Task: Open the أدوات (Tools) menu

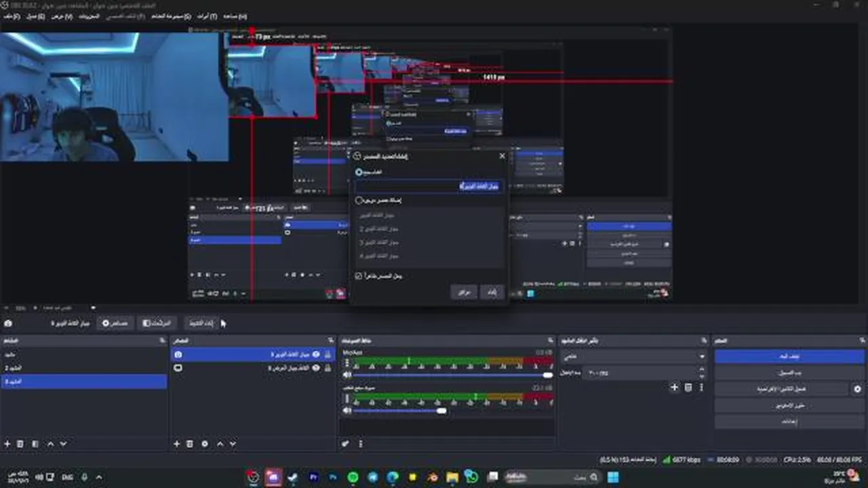Action: 207,16
